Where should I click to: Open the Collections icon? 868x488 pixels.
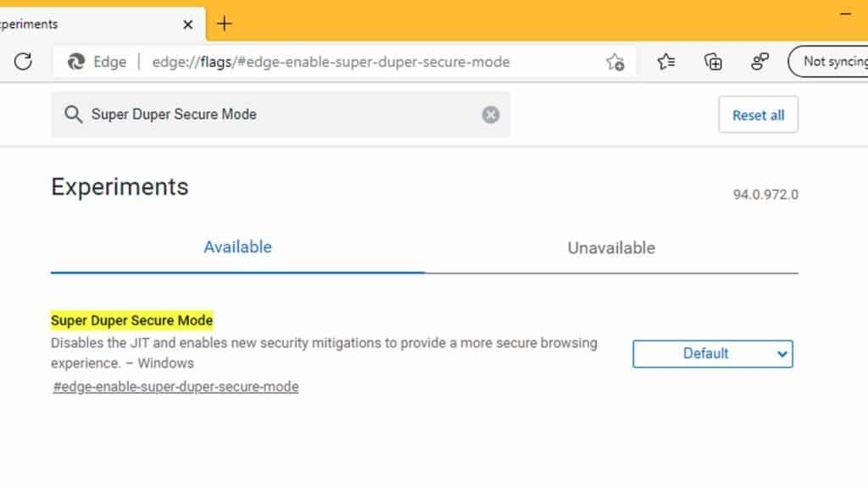click(x=713, y=61)
